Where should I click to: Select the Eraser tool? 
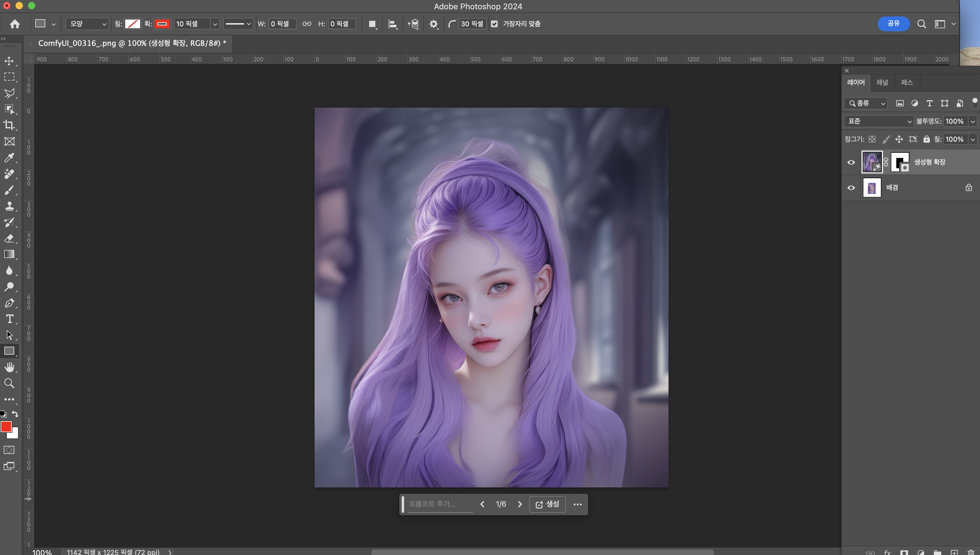tap(9, 239)
